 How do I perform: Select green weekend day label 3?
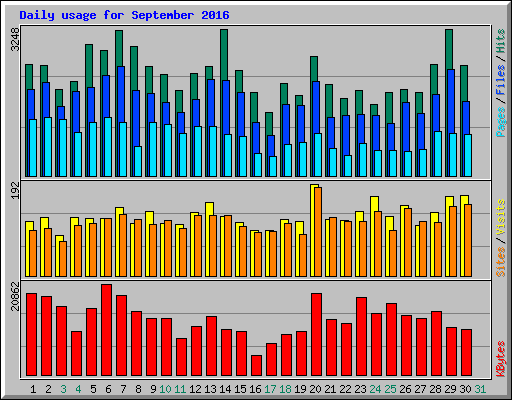(63, 389)
